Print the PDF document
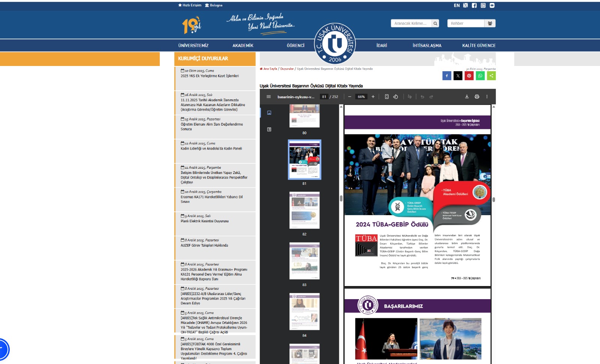The height and width of the screenshot is (364, 600). [477, 97]
